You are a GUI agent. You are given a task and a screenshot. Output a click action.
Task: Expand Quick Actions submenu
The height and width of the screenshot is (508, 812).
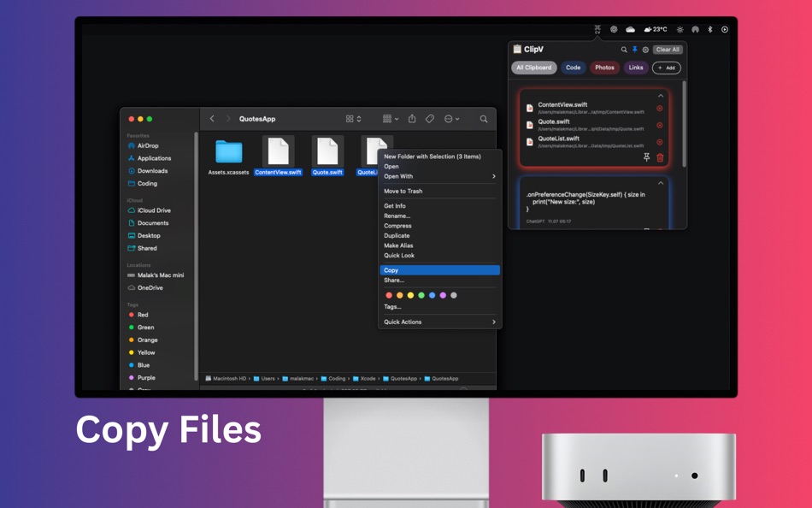[439, 322]
